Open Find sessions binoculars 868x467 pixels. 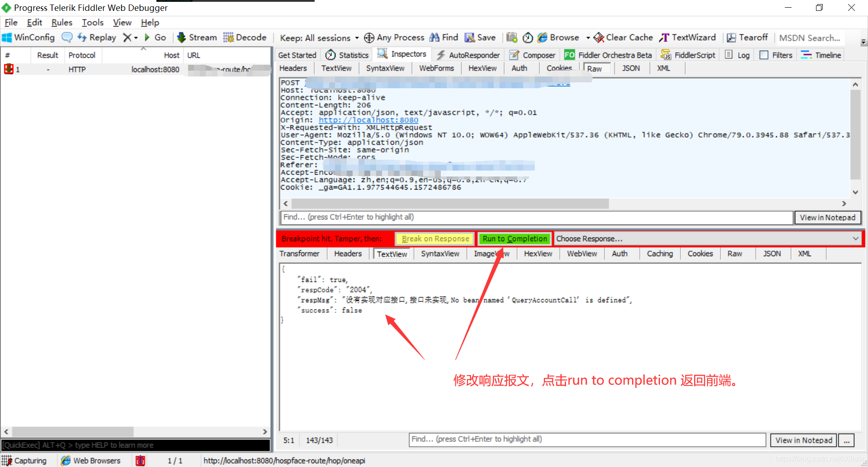[443, 38]
